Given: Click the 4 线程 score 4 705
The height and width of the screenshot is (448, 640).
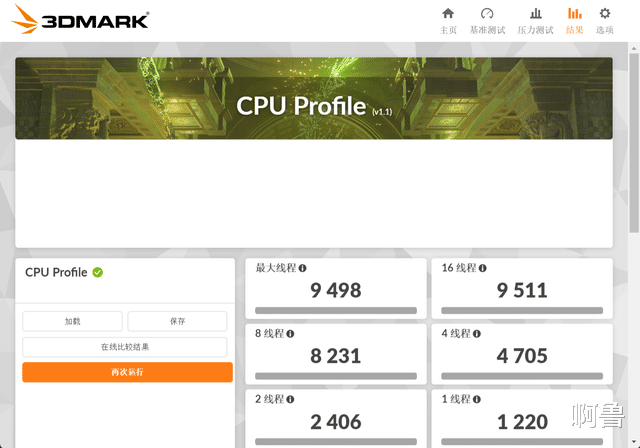Looking at the screenshot, I should tap(522, 356).
